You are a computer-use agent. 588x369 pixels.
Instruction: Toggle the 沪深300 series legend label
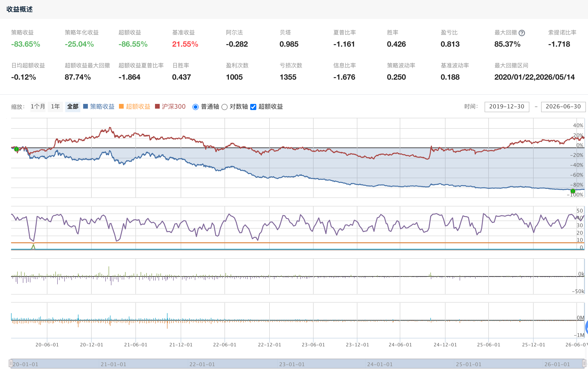pos(174,107)
